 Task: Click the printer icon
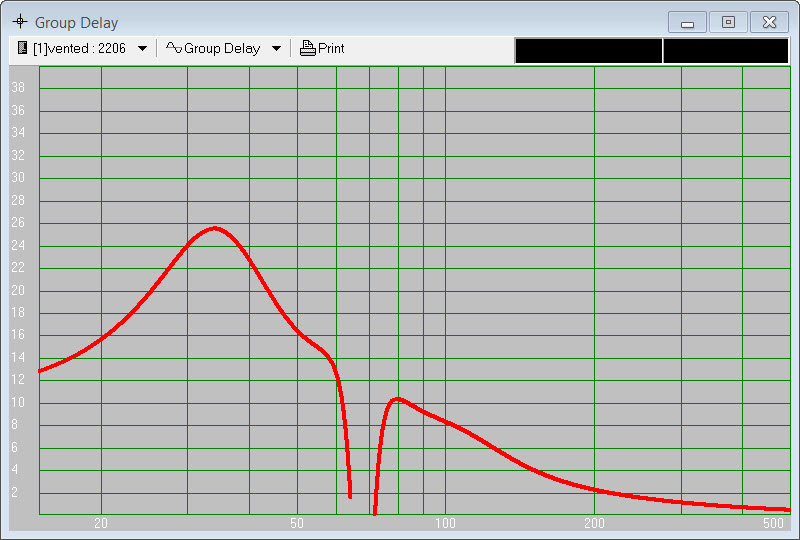(x=307, y=48)
